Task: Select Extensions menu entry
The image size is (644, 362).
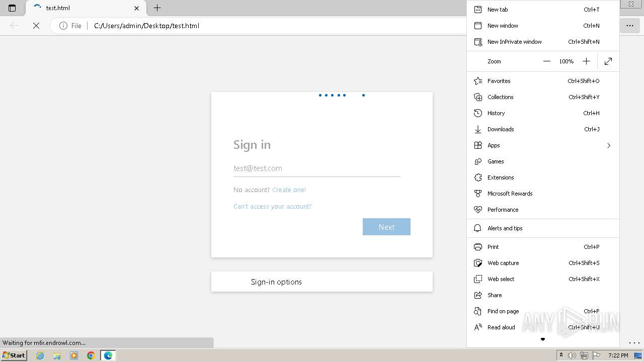Action: tap(543, 177)
